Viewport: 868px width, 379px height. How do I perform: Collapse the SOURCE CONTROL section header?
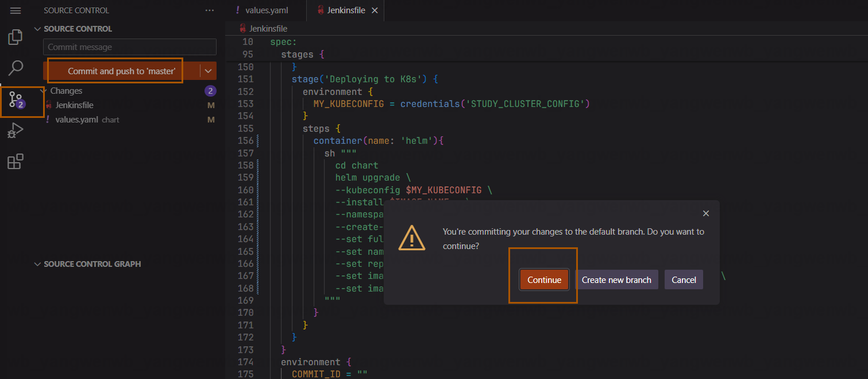click(x=78, y=29)
